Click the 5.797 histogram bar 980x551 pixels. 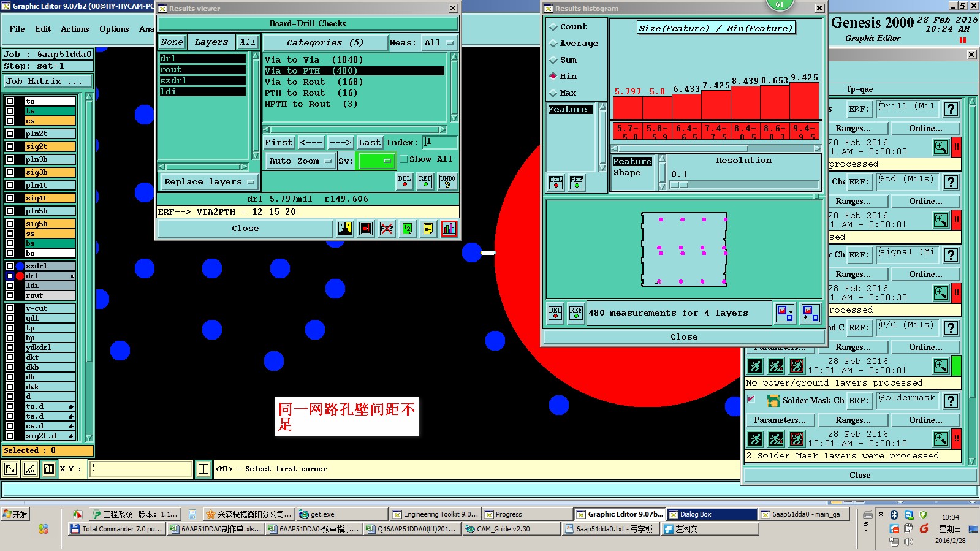click(628, 107)
